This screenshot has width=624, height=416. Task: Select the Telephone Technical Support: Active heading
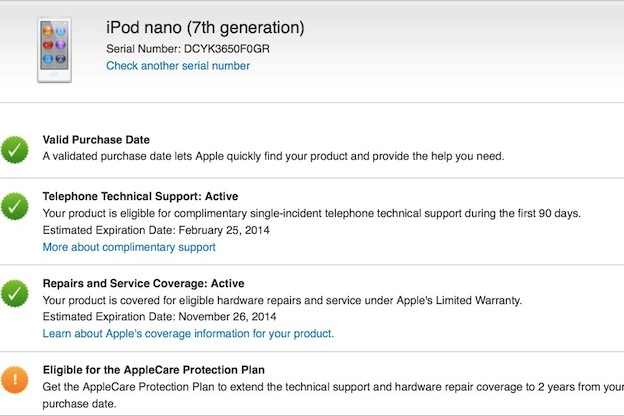(140, 196)
